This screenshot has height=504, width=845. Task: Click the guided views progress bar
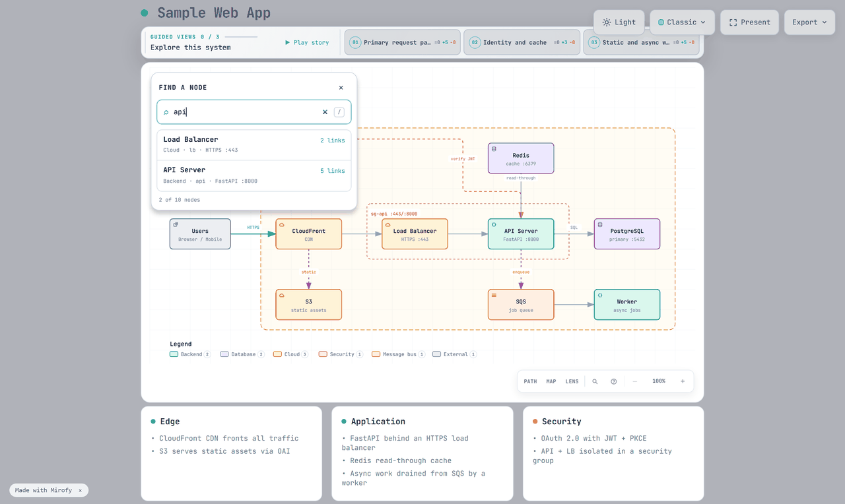pyautogui.click(x=241, y=37)
